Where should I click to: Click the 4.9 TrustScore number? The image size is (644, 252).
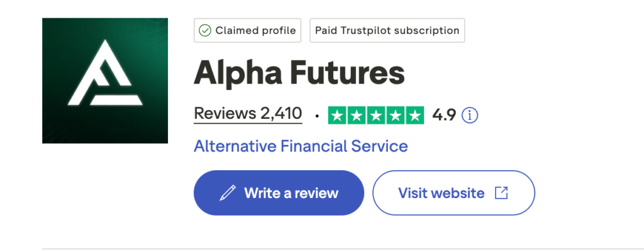(443, 115)
